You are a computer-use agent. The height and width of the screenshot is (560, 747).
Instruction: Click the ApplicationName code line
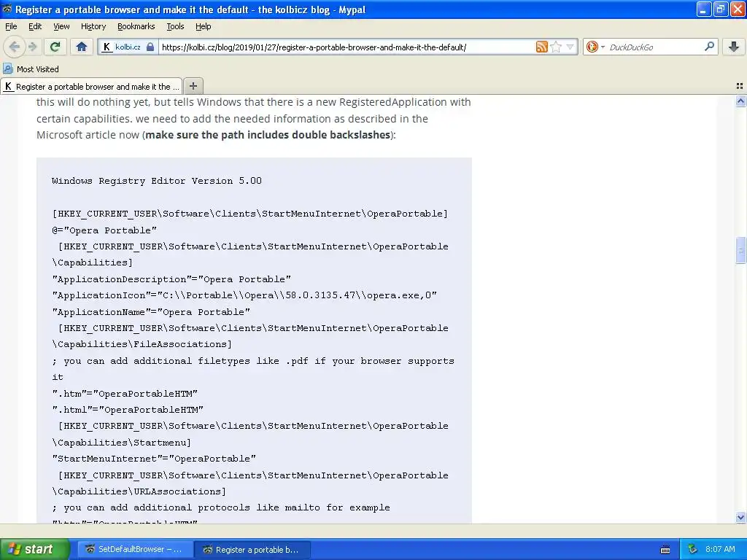pyautogui.click(x=151, y=312)
